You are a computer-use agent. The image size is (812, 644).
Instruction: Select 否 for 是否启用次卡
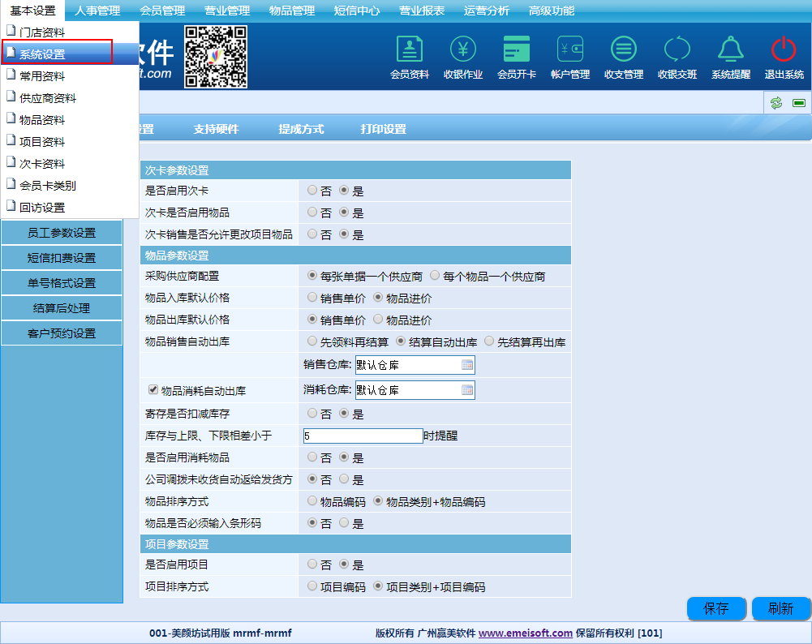[x=312, y=191]
